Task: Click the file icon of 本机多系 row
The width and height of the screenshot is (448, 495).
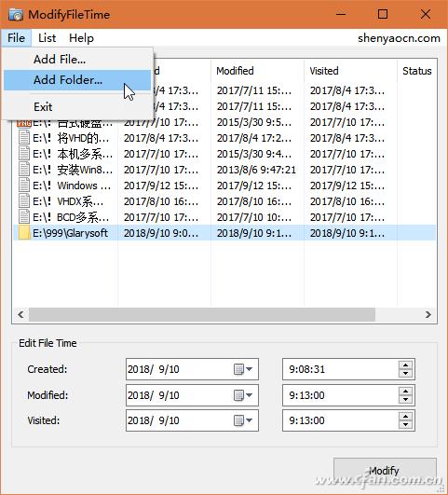Action: [24, 154]
